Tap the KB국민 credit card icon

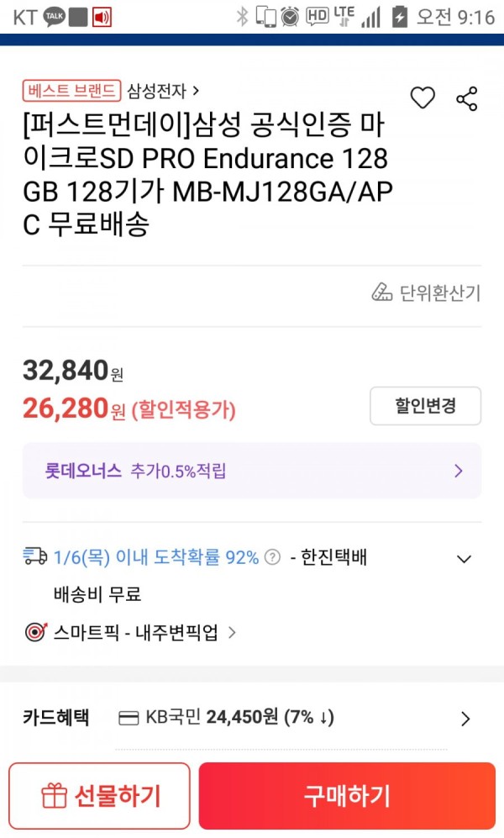(129, 718)
